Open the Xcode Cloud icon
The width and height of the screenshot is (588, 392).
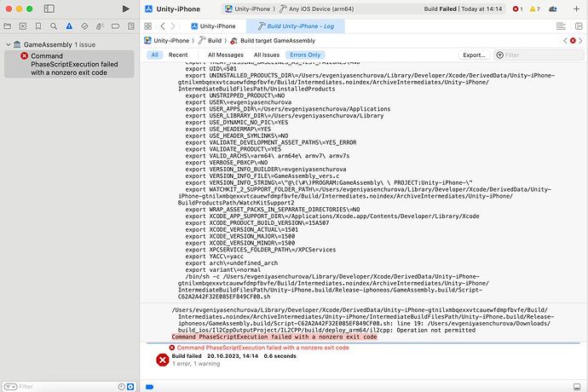pos(553,9)
